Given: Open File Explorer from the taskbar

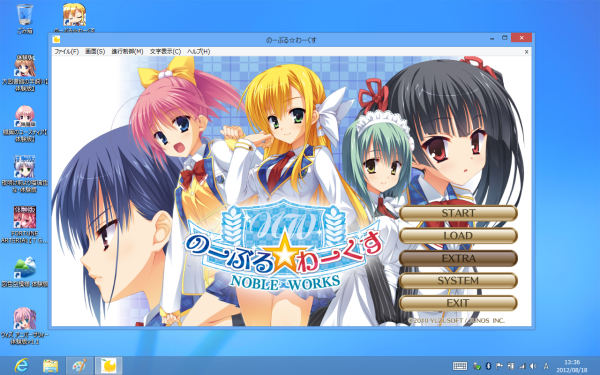Looking at the screenshot, I should tap(51, 366).
